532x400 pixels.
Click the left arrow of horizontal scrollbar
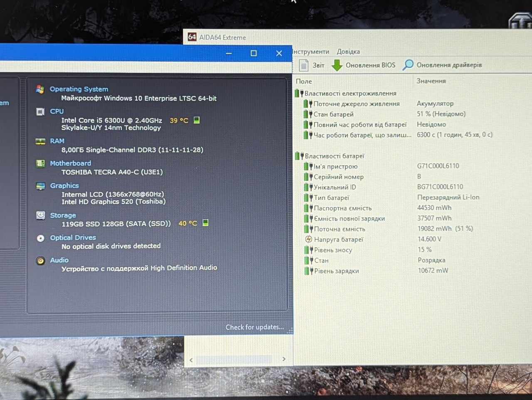(x=191, y=360)
